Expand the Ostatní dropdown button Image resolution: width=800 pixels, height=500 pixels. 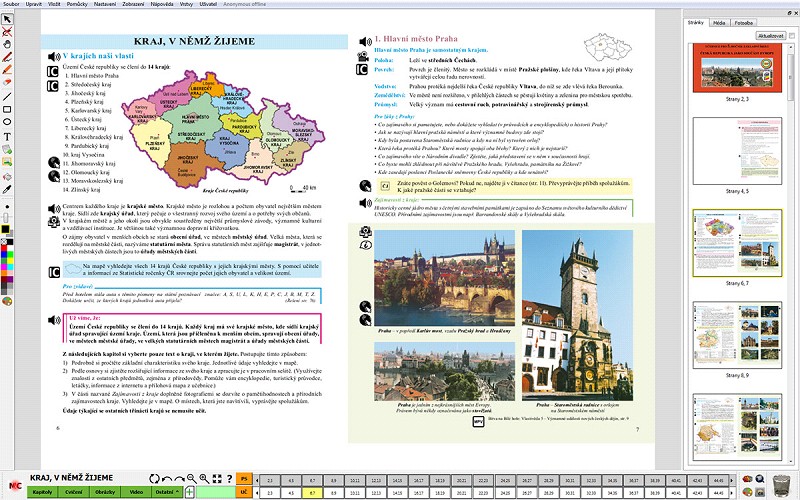(167, 492)
